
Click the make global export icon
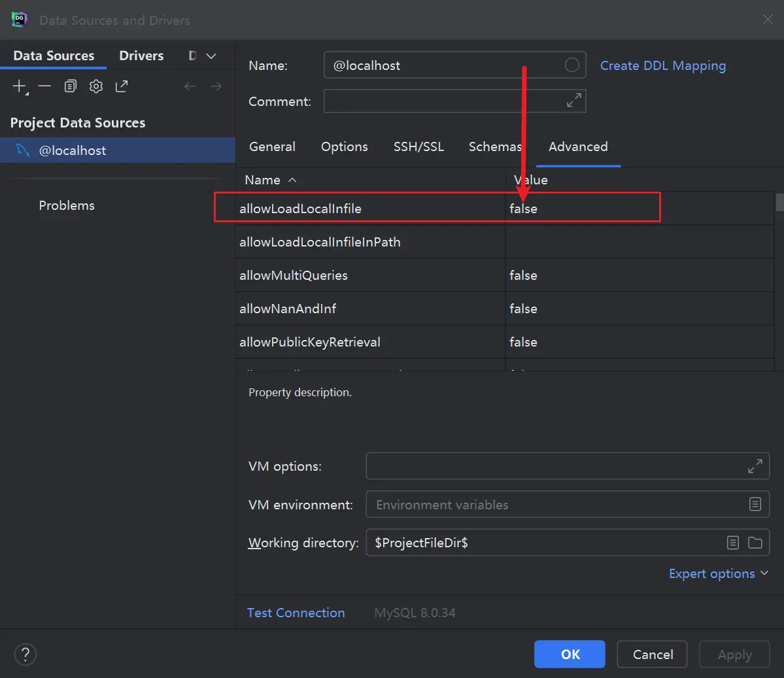122,86
